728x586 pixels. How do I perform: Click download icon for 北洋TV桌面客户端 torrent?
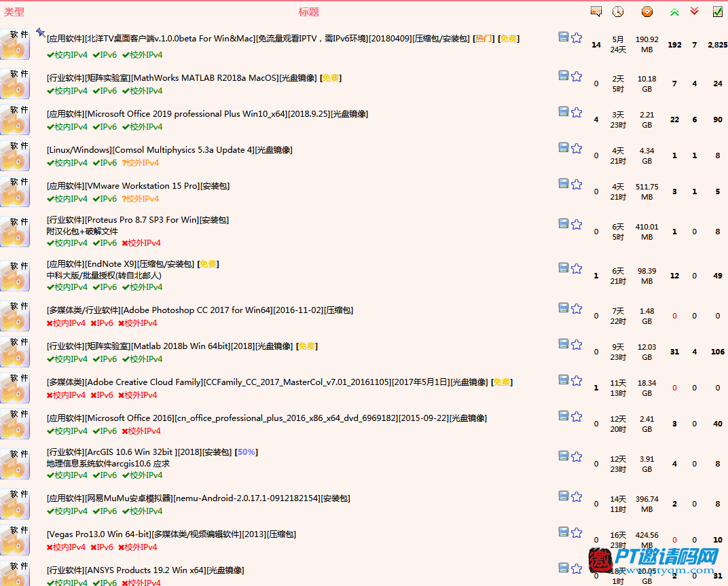point(563,37)
